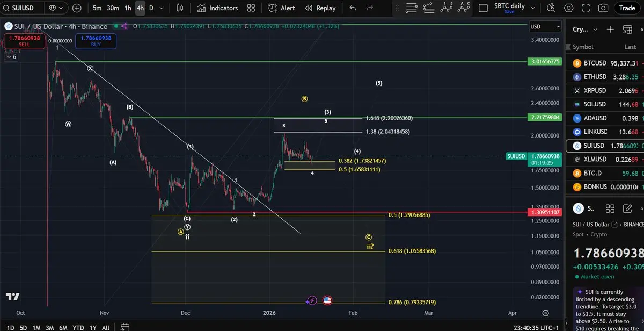The width and height of the screenshot is (644, 331).
Task: Add a compare symbol with the plus icon
Action: pyautogui.click(x=77, y=8)
